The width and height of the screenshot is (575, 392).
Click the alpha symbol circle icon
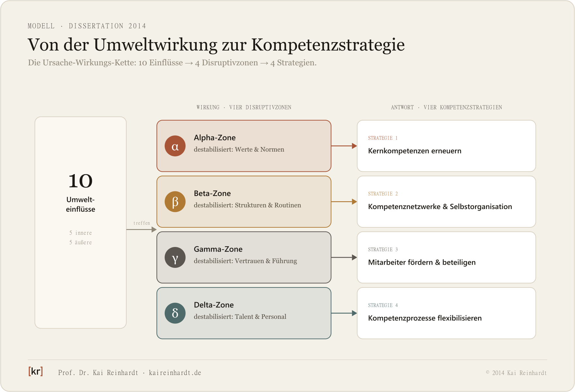click(x=175, y=146)
